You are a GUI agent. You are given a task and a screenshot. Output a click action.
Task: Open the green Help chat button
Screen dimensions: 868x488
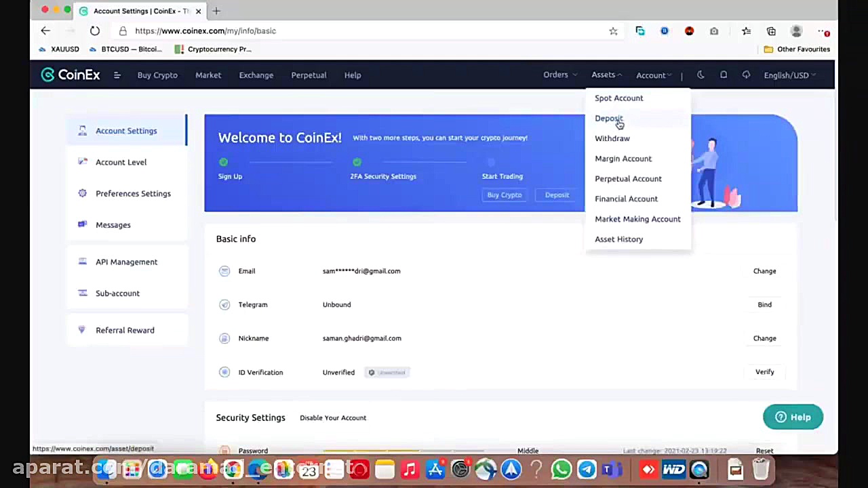[793, 418]
